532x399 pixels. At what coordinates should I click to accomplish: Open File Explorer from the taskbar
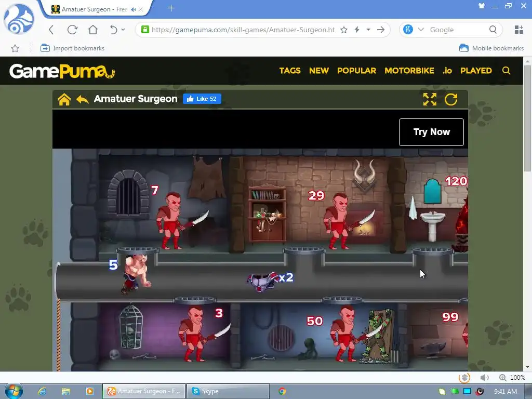coord(66,391)
